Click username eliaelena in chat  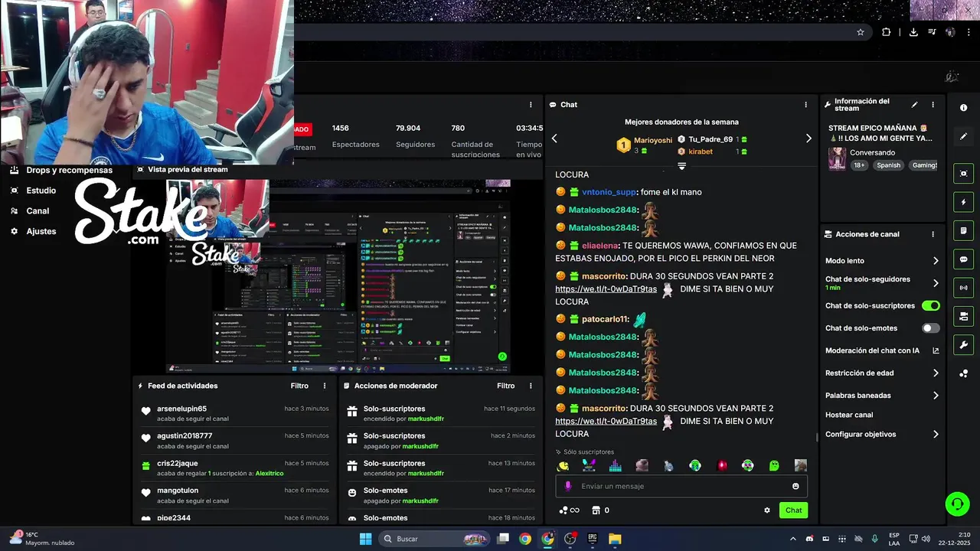[x=599, y=246]
